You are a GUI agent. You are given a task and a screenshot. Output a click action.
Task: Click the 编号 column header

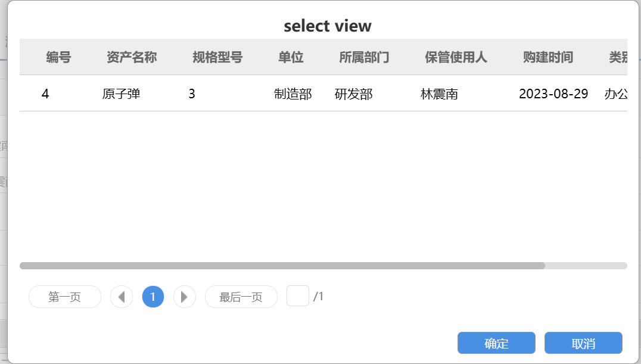coord(58,57)
